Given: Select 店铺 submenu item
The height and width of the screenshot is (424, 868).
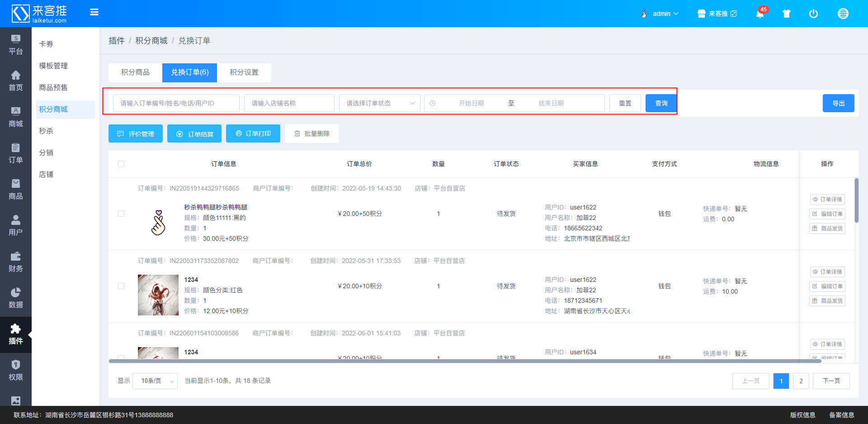Looking at the screenshot, I should coord(66,175).
